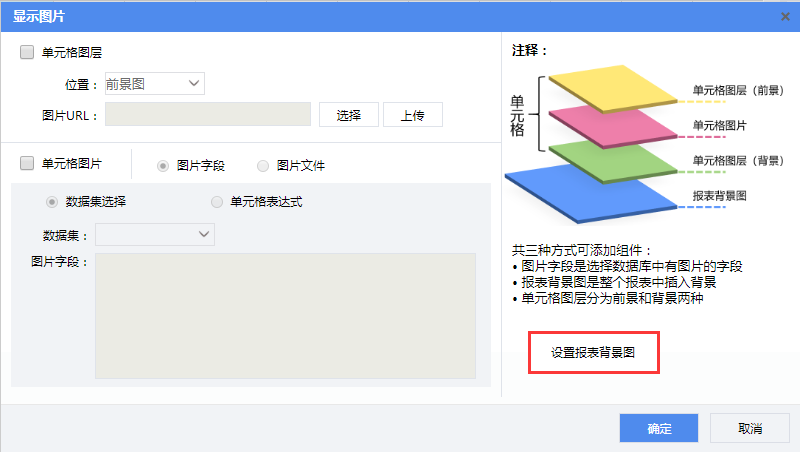The width and height of the screenshot is (800, 452).
Task: Click the 取消 button
Action: point(749,428)
